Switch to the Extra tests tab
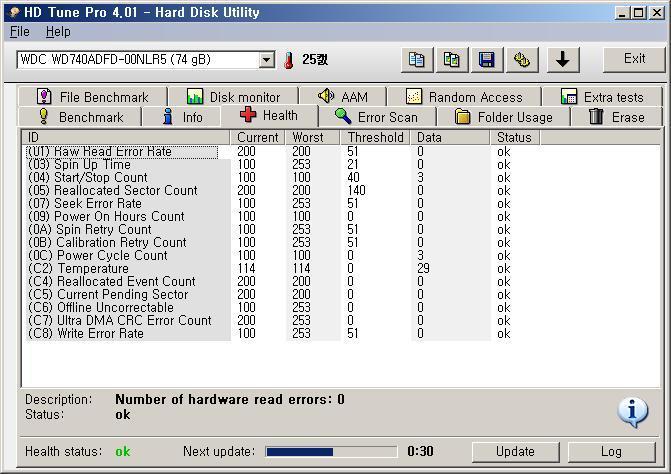Image resolution: width=671 pixels, height=474 pixels. (x=602, y=97)
